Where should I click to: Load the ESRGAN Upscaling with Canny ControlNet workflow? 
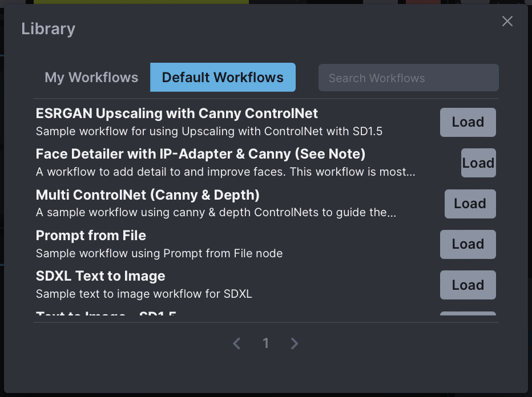tap(467, 122)
